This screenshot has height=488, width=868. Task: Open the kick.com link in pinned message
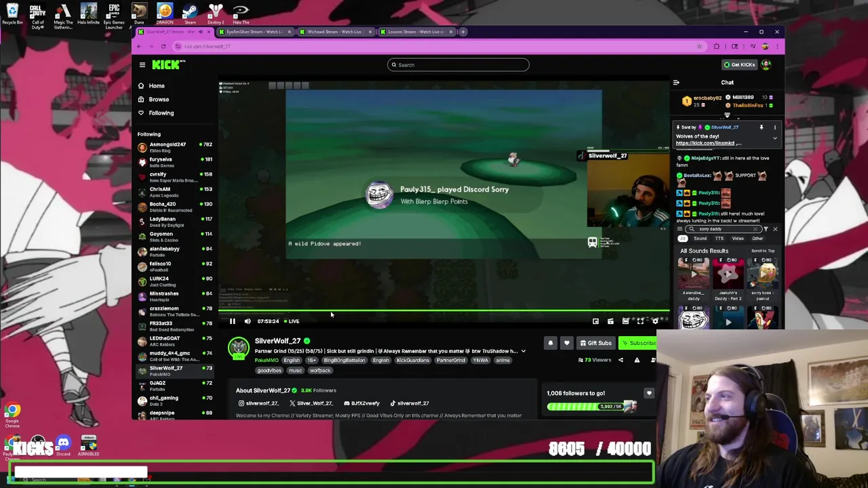pos(705,143)
